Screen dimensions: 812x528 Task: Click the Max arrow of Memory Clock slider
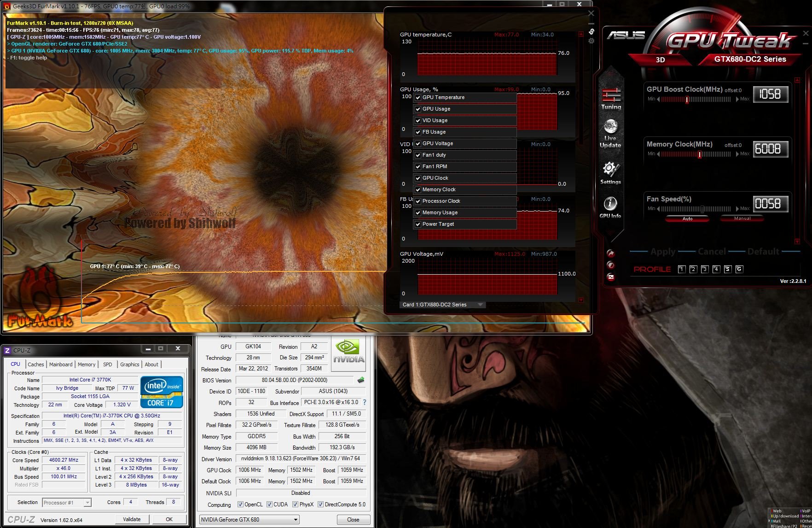click(737, 154)
